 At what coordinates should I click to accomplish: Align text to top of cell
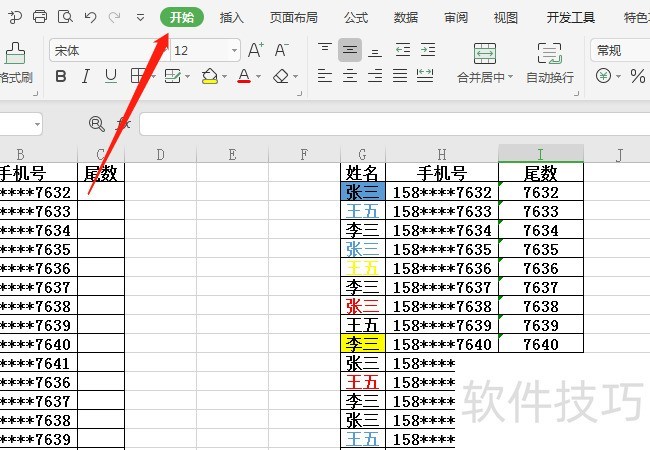pos(325,50)
